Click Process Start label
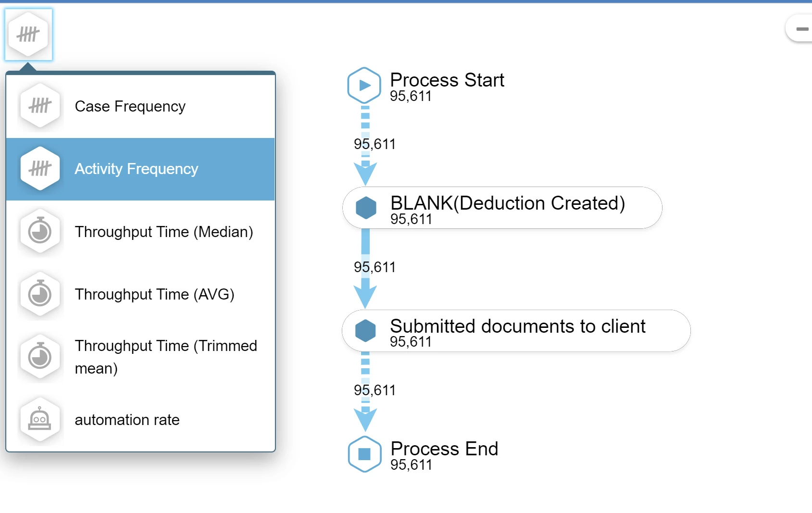 point(447,80)
